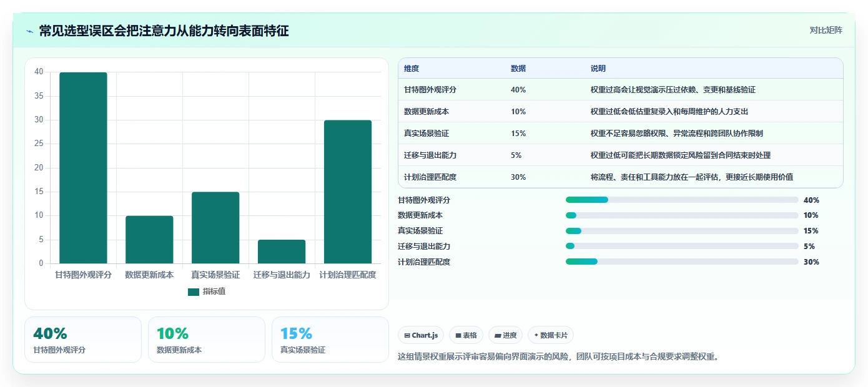Click the 数据 column header
Viewport: 868px width, 387px height.
pos(518,69)
